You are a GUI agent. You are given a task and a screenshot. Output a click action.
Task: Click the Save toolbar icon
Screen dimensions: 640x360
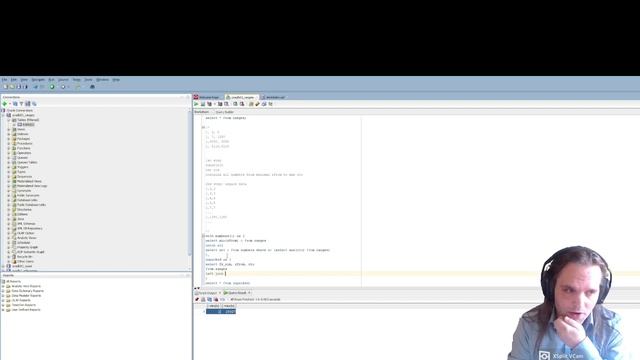pos(19,87)
